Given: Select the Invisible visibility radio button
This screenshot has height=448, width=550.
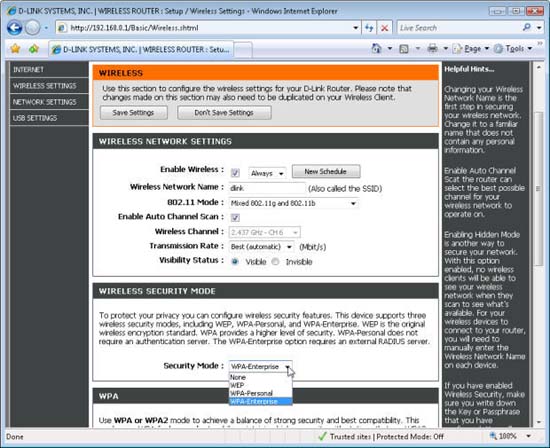Looking at the screenshot, I should pos(275,262).
